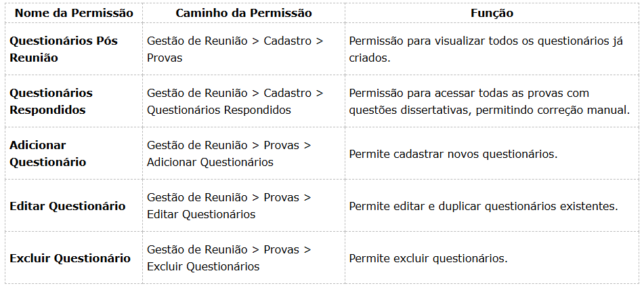Screen dimensions: 644x288
Task: Click the path ending in 'Questionários Respondidos'
Action: [234, 101]
